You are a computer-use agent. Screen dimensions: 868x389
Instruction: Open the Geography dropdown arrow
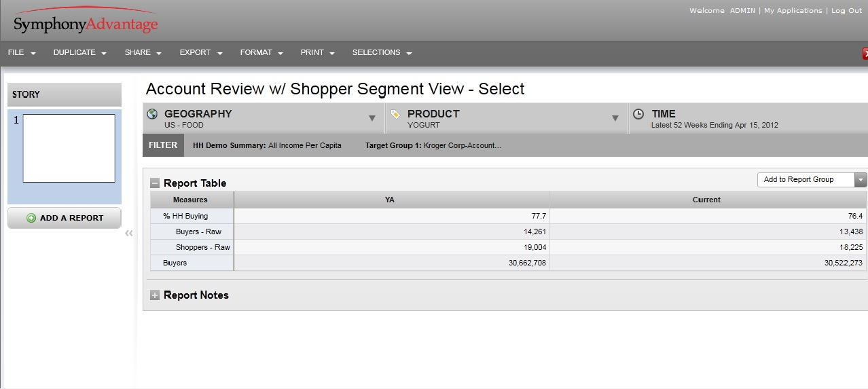372,118
